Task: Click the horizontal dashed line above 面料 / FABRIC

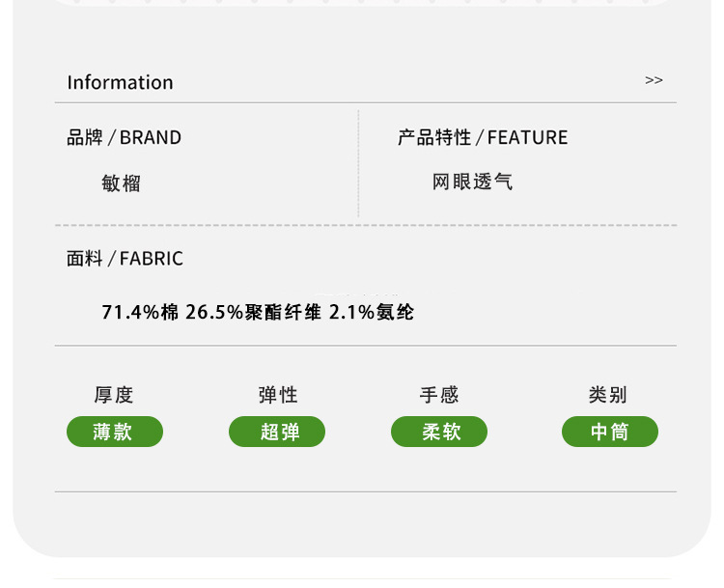Action: pyautogui.click(x=365, y=225)
